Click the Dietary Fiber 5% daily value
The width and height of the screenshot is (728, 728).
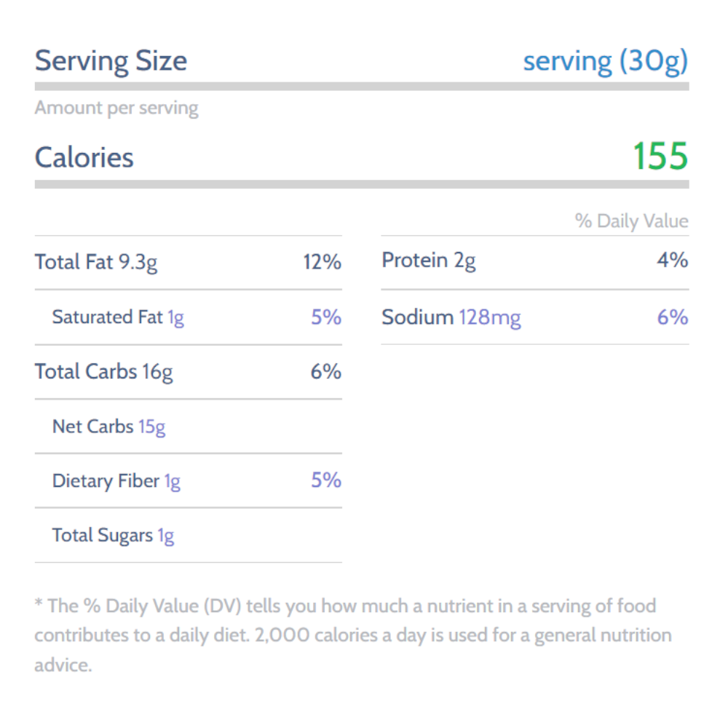click(x=326, y=480)
